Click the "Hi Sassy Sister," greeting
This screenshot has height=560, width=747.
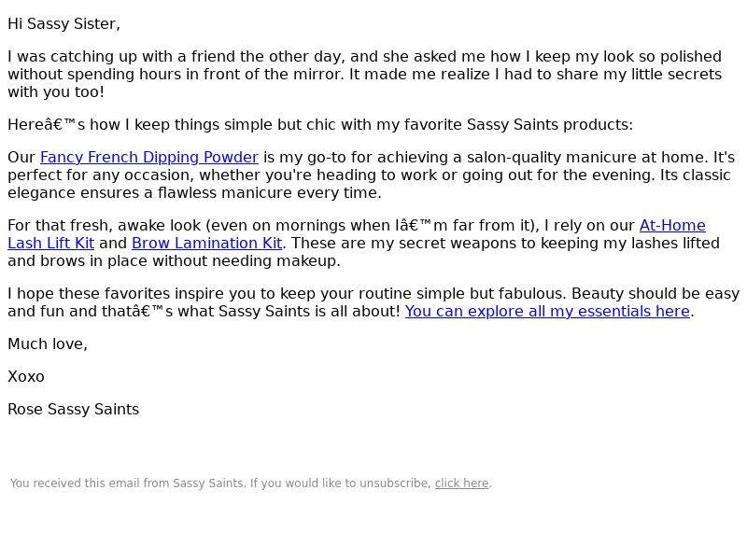63,24
